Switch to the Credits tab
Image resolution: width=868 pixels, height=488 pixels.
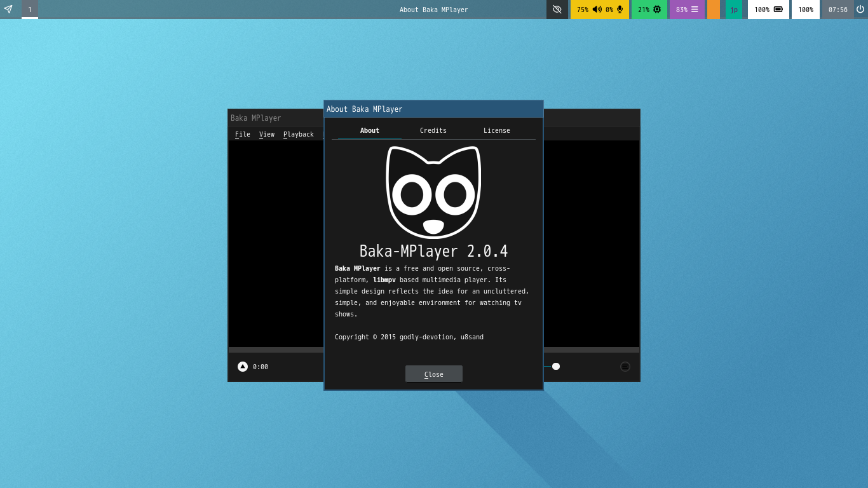point(433,130)
